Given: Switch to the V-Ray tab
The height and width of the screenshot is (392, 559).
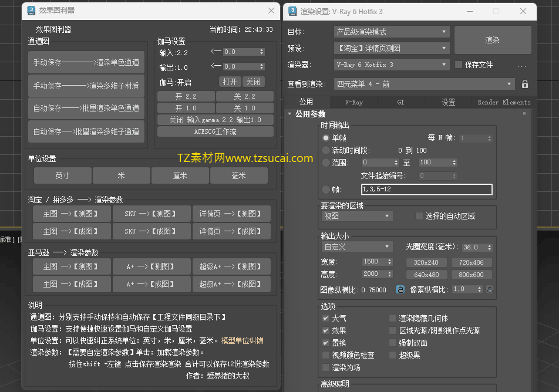Looking at the screenshot, I should pos(353,102).
